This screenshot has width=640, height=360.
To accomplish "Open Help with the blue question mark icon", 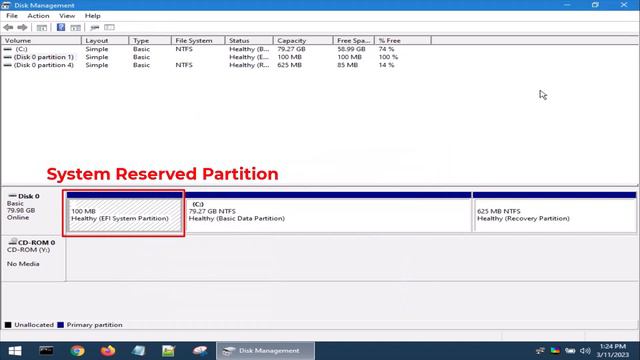I will 61,27.
